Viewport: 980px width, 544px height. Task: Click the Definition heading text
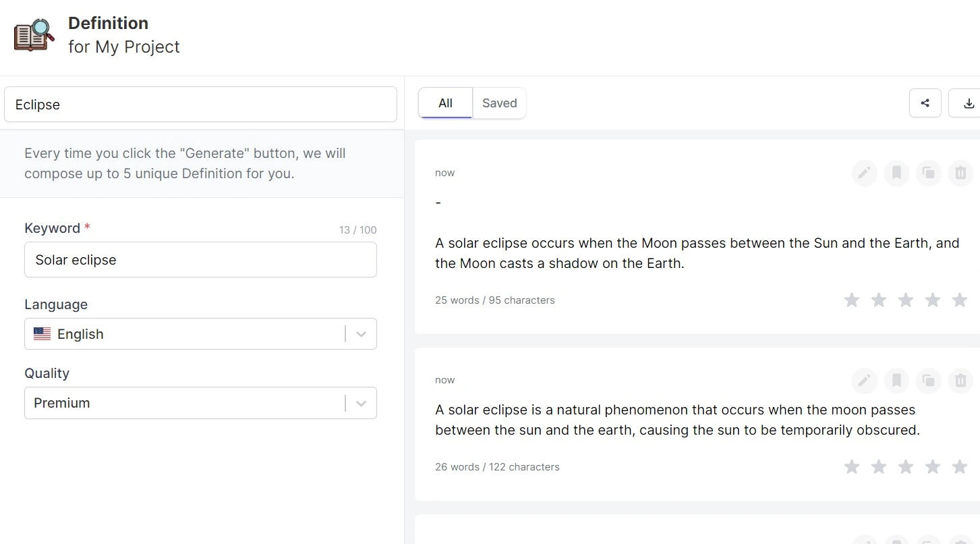[108, 23]
